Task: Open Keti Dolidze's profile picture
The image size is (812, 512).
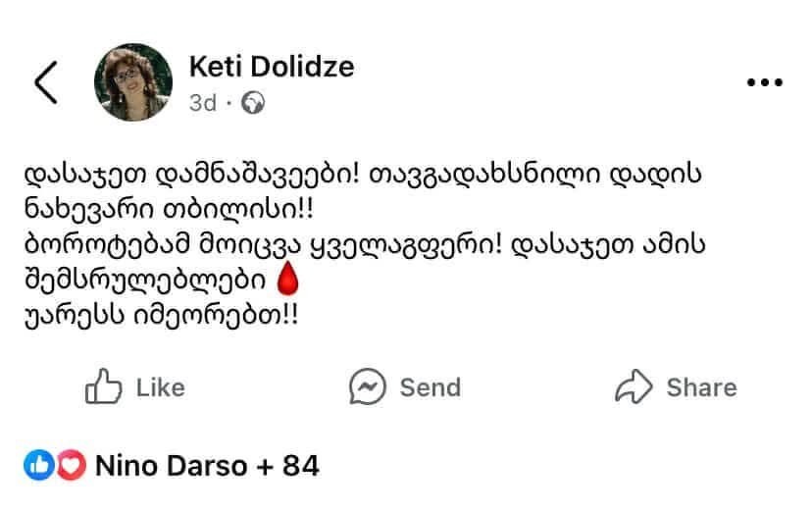Action: pos(129,82)
